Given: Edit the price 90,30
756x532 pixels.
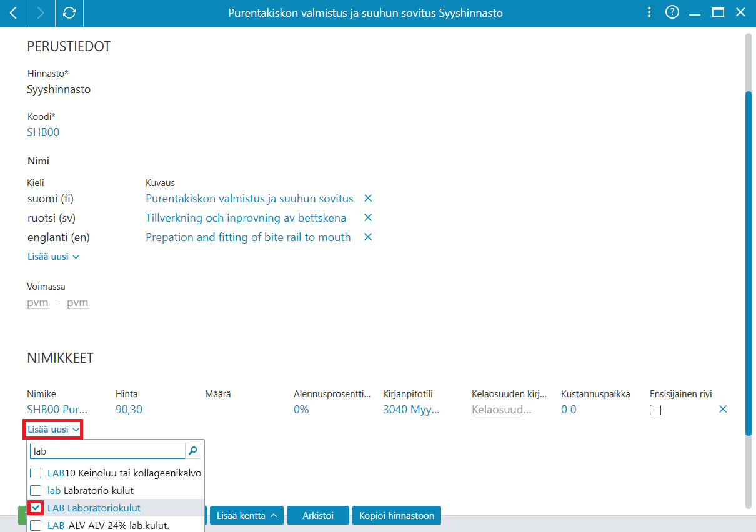Looking at the screenshot, I should coord(129,410).
